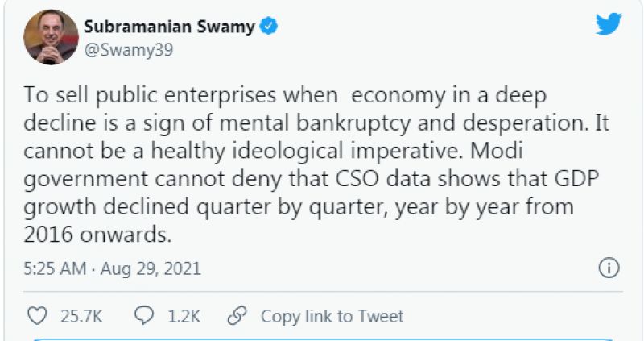Click the 25.7K likes count
The image size is (644, 341).
81,316
